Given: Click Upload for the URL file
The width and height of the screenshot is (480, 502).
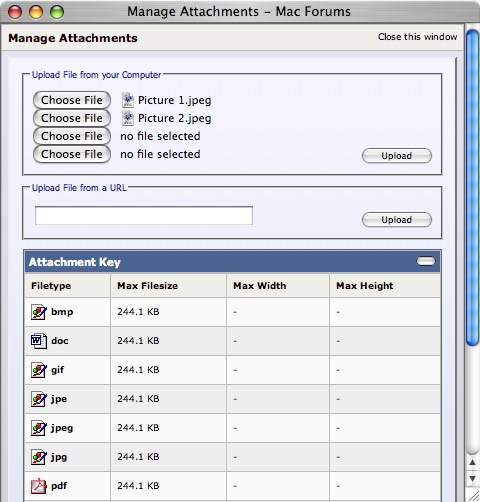Looking at the screenshot, I should point(397,220).
